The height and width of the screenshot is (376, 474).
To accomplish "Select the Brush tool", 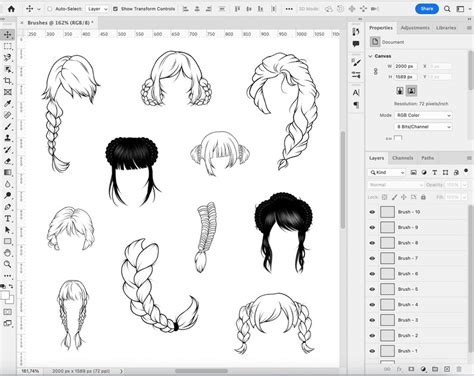I will 8,127.
